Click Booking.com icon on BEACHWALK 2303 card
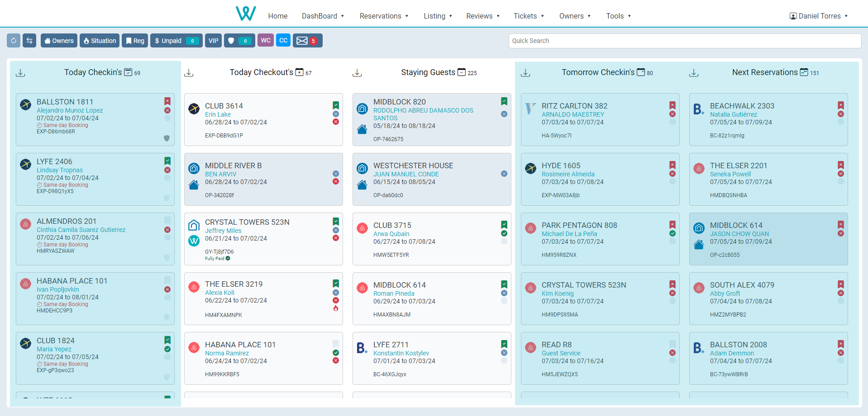 (x=699, y=109)
